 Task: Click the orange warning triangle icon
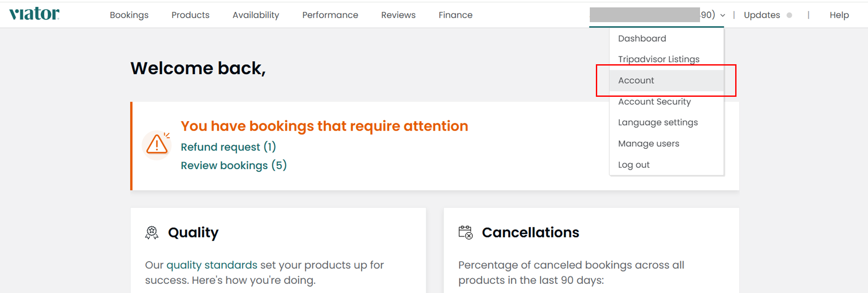(157, 145)
